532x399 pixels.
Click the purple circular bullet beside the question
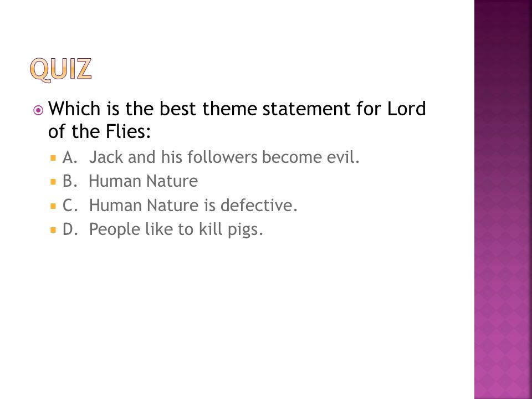[x=38, y=110]
